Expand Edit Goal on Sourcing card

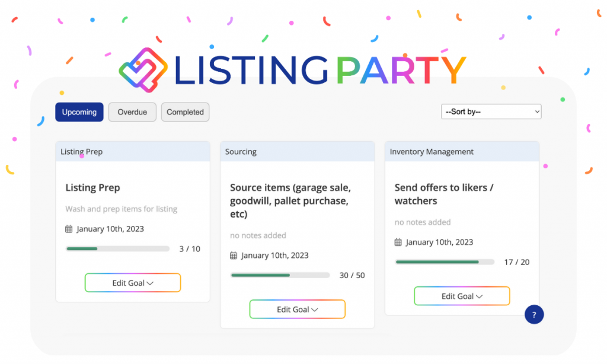point(298,309)
